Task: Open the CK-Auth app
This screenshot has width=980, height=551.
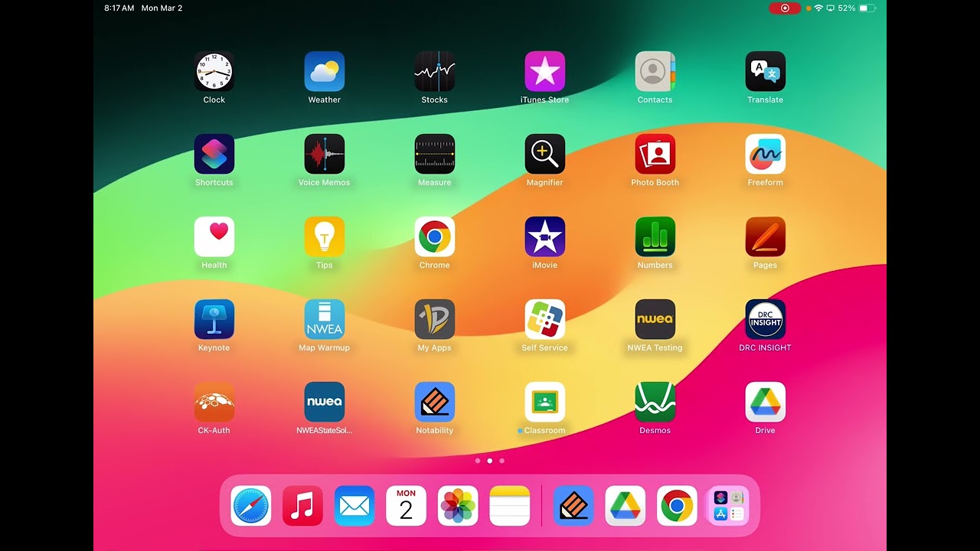Action: pyautogui.click(x=214, y=402)
